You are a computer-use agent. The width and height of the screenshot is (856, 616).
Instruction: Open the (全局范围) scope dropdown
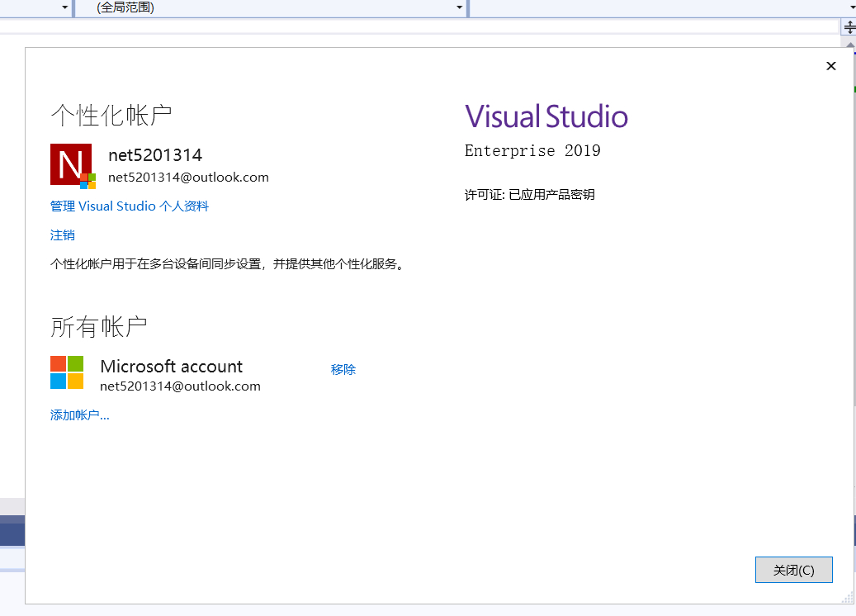pos(272,7)
